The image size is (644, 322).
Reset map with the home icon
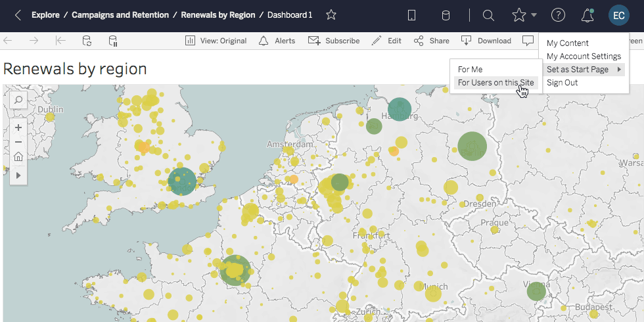[x=18, y=156]
